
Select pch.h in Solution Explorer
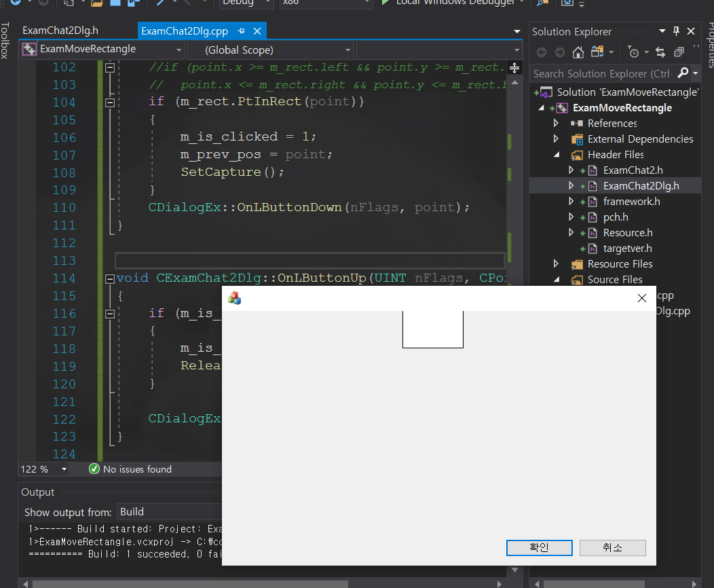(616, 217)
